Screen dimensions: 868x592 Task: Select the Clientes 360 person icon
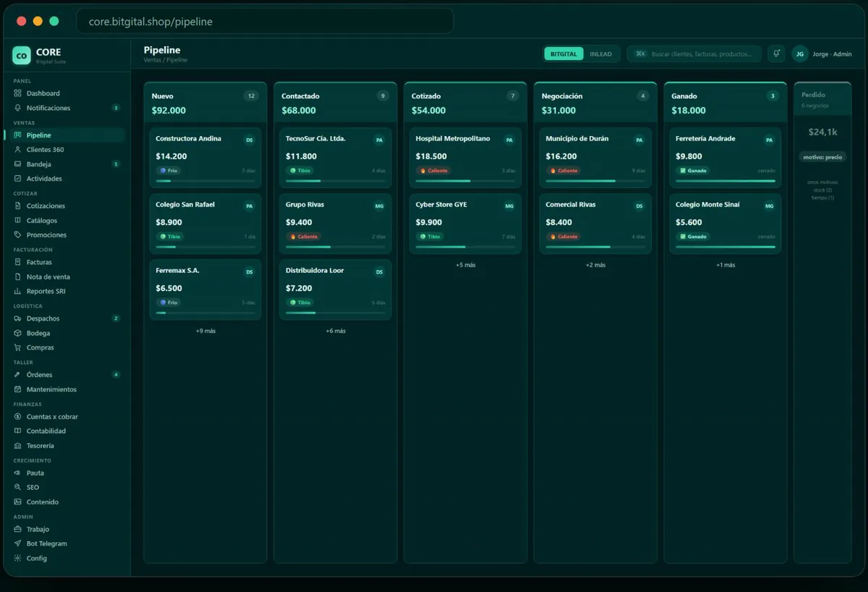coord(18,150)
